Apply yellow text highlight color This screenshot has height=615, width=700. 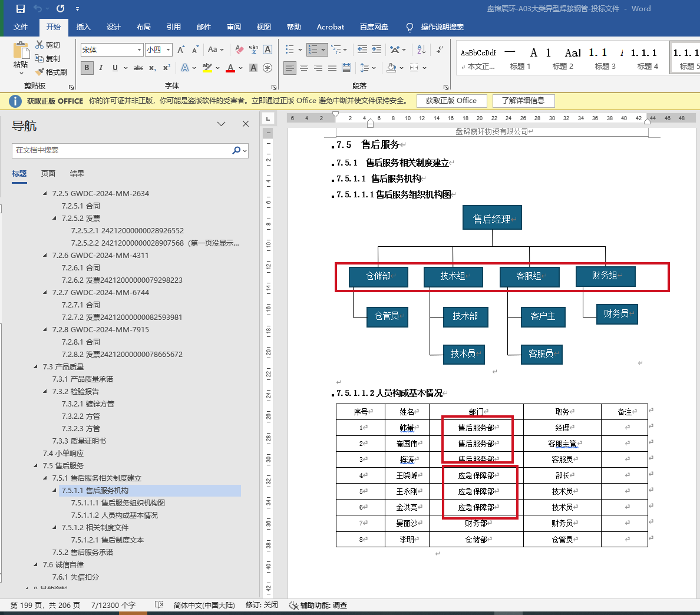click(207, 68)
